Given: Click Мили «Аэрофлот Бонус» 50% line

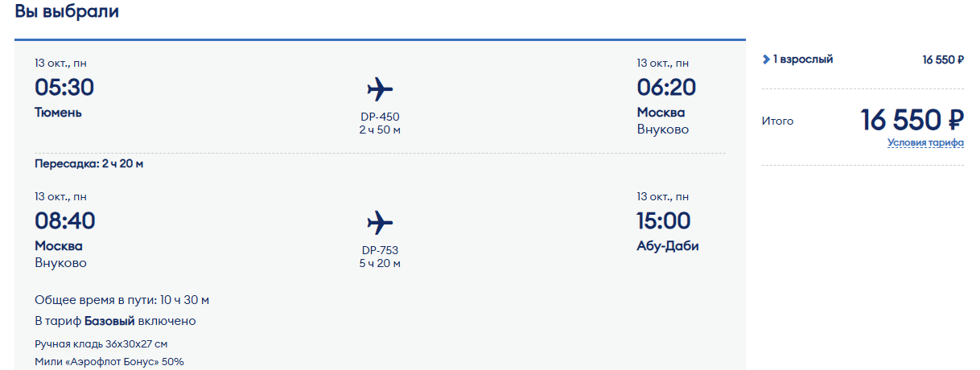Looking at the screenshot, I should (x=109, y=361).
